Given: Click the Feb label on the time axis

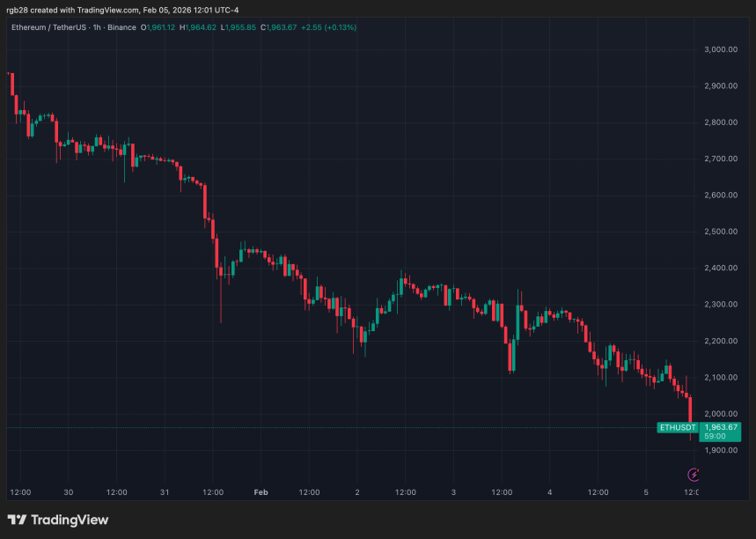Looking at the screenshot, I should [261, 492].
